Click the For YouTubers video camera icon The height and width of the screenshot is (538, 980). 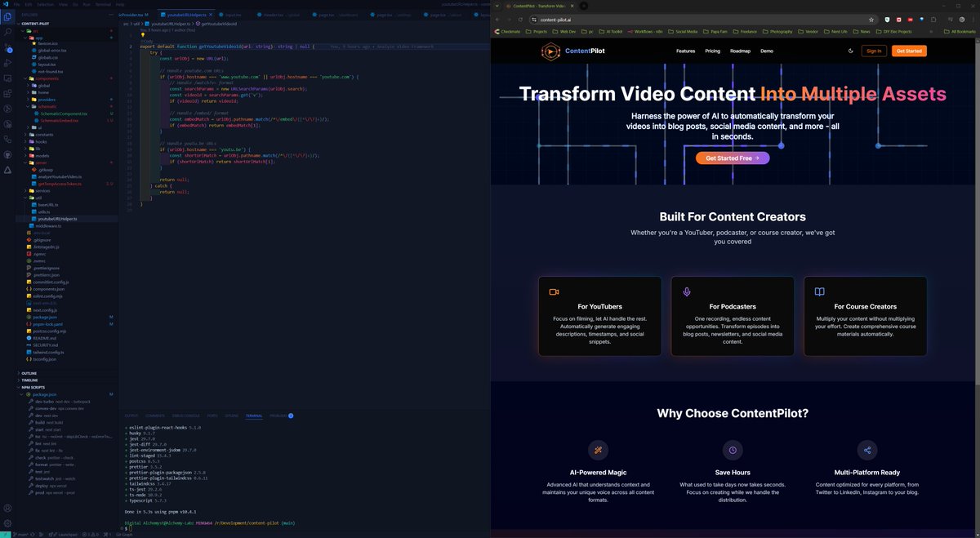pyautogui.click(x=554, y=291)
